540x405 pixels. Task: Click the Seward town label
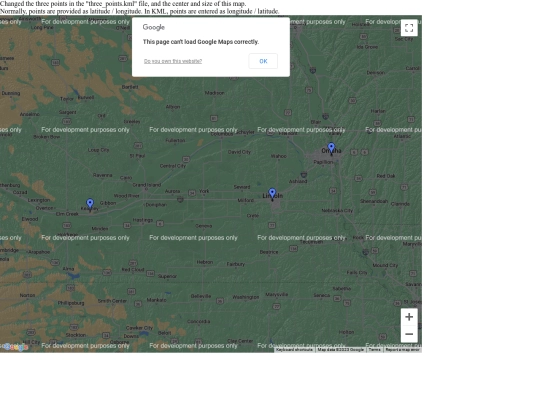click(242, 187)
